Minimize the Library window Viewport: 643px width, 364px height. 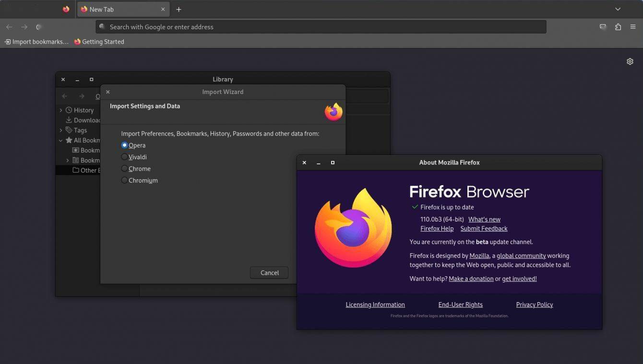coord(77,79)
